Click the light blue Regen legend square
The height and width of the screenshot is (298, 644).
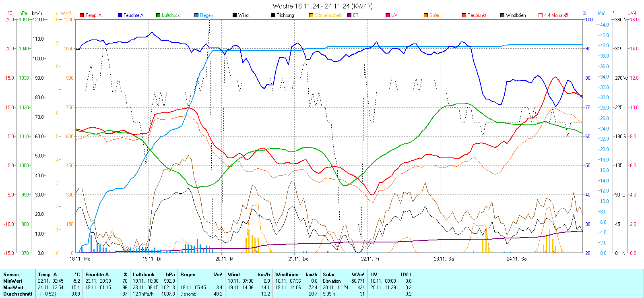[196, 15]
